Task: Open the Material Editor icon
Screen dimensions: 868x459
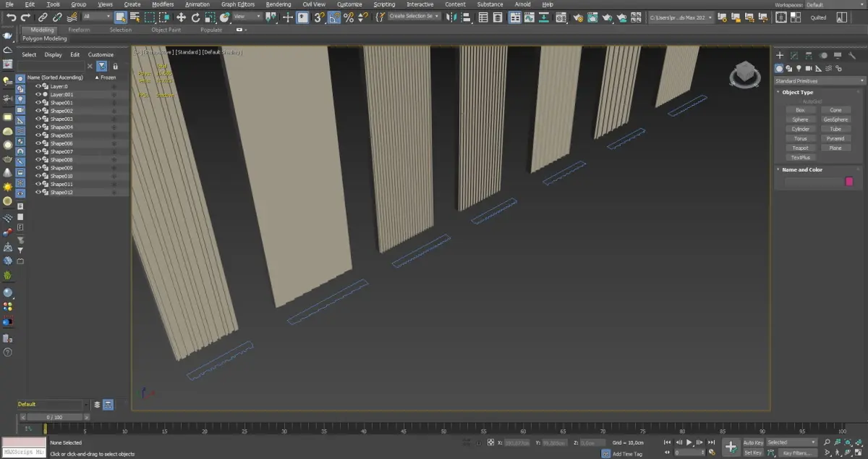Action: [x=561, y=16]
